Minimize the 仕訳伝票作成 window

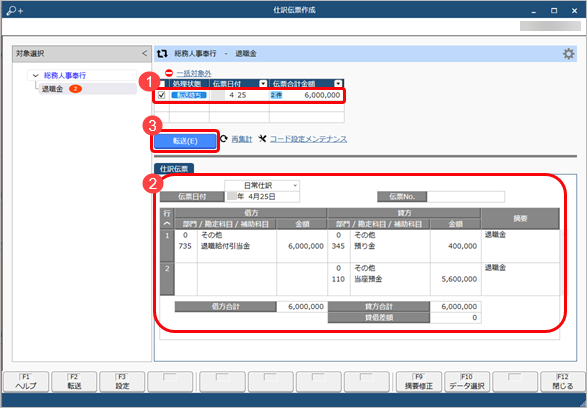tap(533, 11)
